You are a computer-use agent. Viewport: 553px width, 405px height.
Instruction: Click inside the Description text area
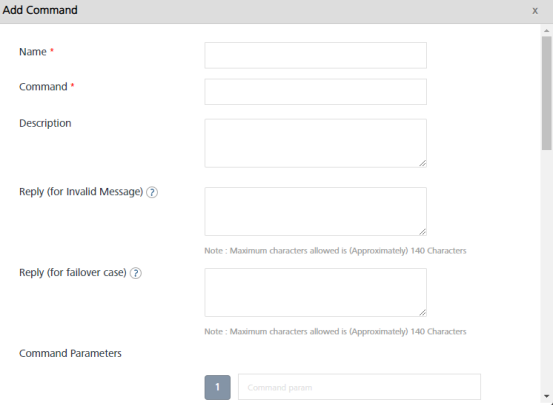[x=315, y=143]
